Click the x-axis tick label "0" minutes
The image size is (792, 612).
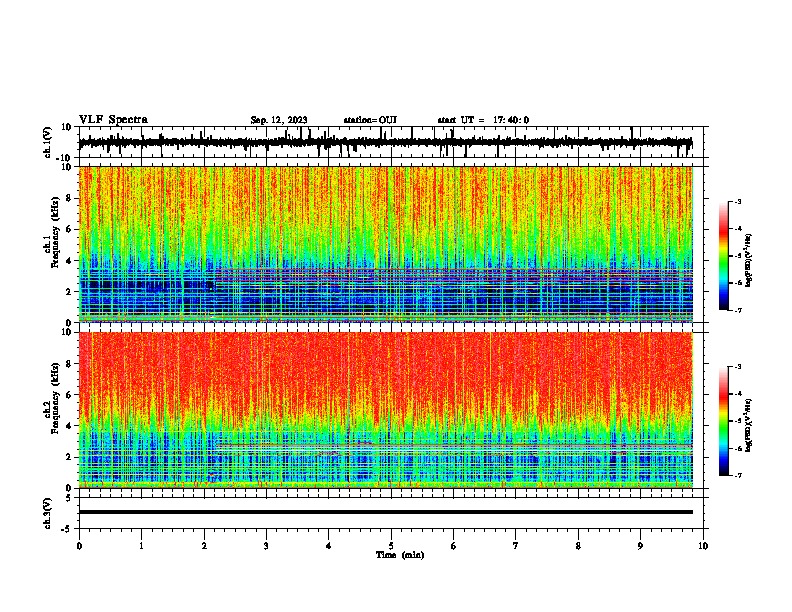tap(79, 546)
